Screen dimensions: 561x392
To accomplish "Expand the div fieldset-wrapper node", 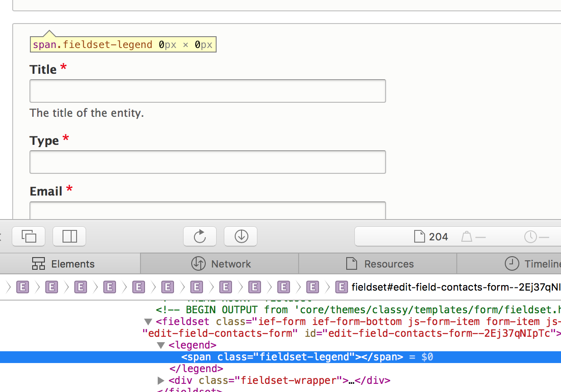I will pyautogui.click(x=161, y=380).
